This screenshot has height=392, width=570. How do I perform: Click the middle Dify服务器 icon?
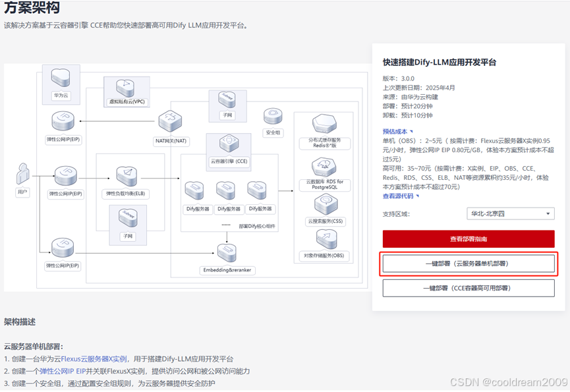click(x=225, y=191)
